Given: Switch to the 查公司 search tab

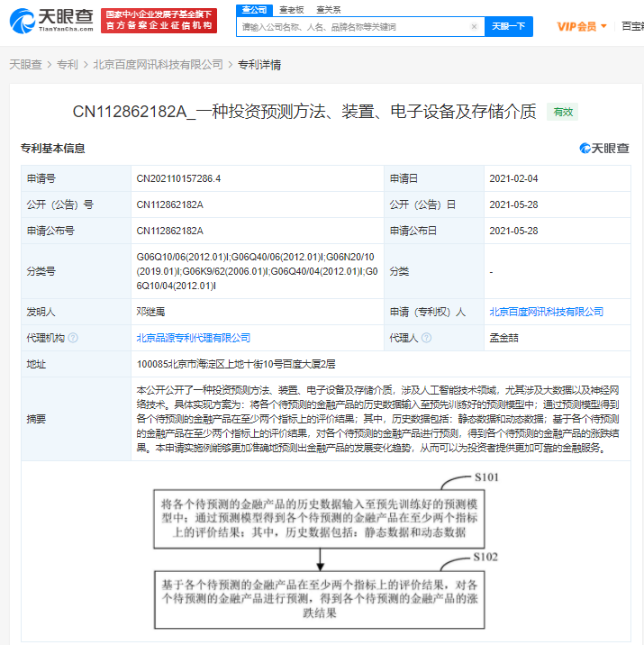Looking at the screenshot, I should coord(254,9).
